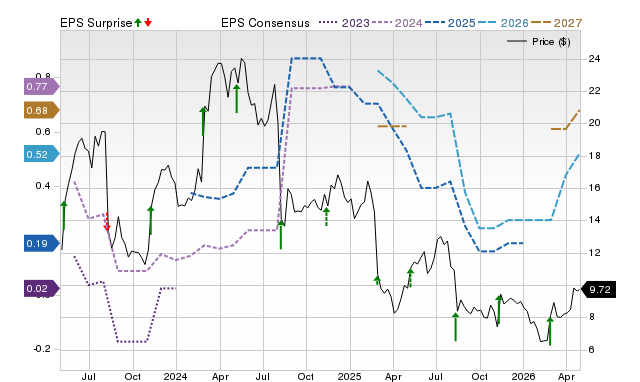This screenshot has height=382, width=640.
Task: Select the dashed green arrow near November 2024
Action: 326,217
